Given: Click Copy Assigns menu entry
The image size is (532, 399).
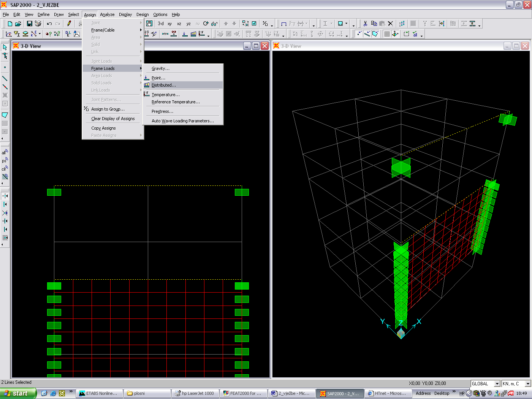Looking at the screenshot, I should coord(113,128).
